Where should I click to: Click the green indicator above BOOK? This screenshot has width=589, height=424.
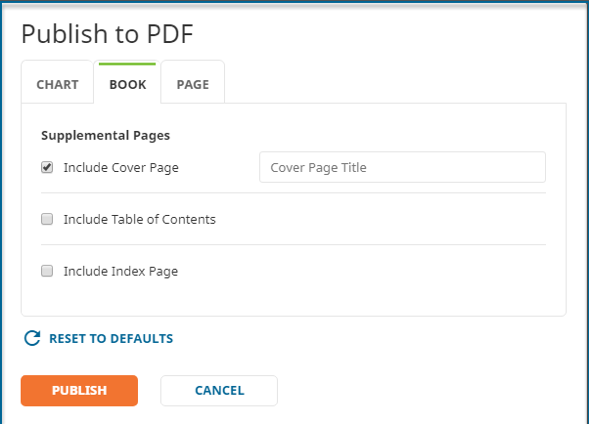click(127, 64)
